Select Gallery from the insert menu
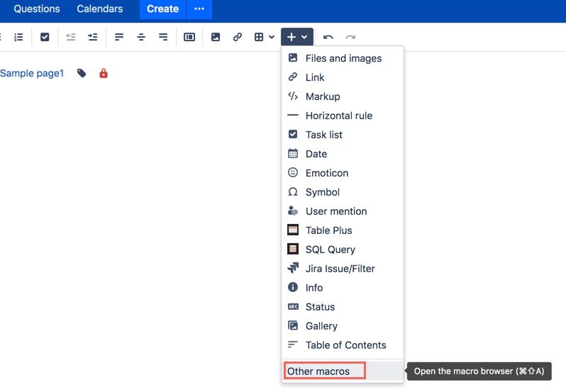This screenshot has width=566, height=392. [342, 325]
